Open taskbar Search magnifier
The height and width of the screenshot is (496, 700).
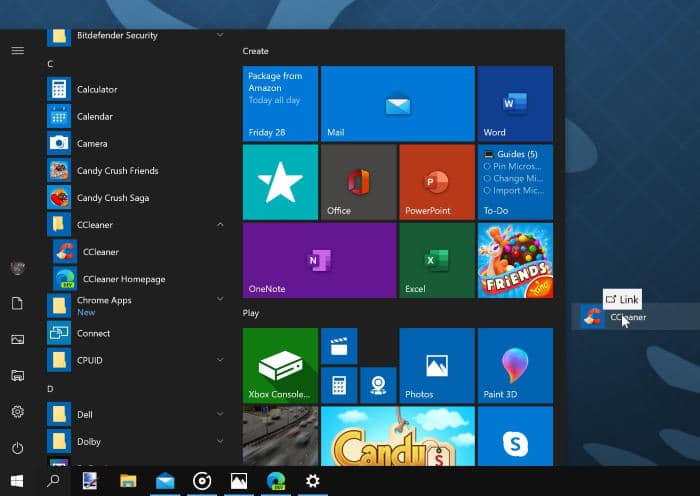[x=53, y=481]
